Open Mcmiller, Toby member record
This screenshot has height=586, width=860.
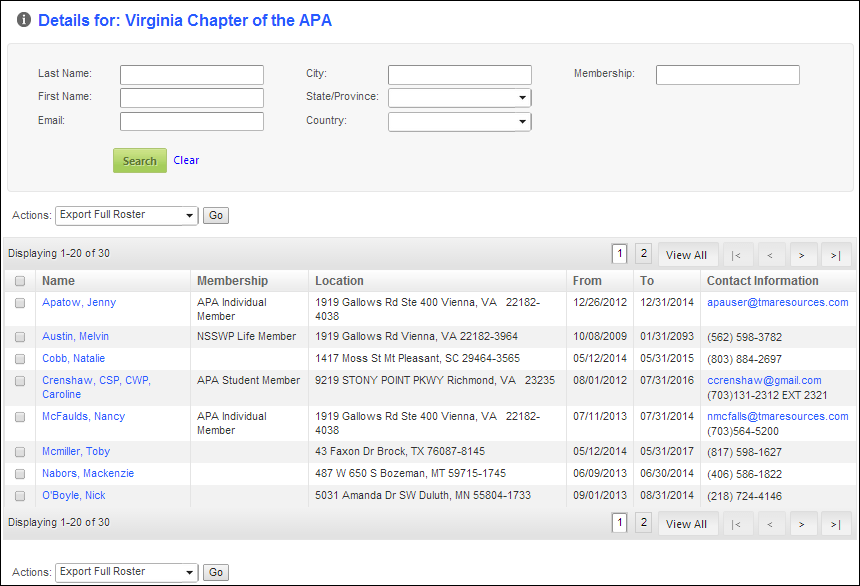[x=76, y=452]
